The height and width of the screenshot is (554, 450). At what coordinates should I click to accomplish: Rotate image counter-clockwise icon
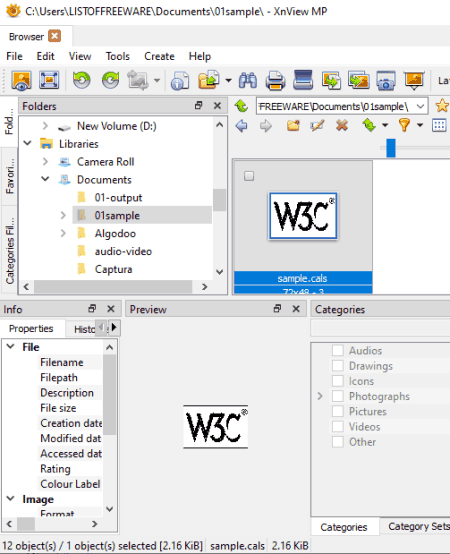click(82, 80)
